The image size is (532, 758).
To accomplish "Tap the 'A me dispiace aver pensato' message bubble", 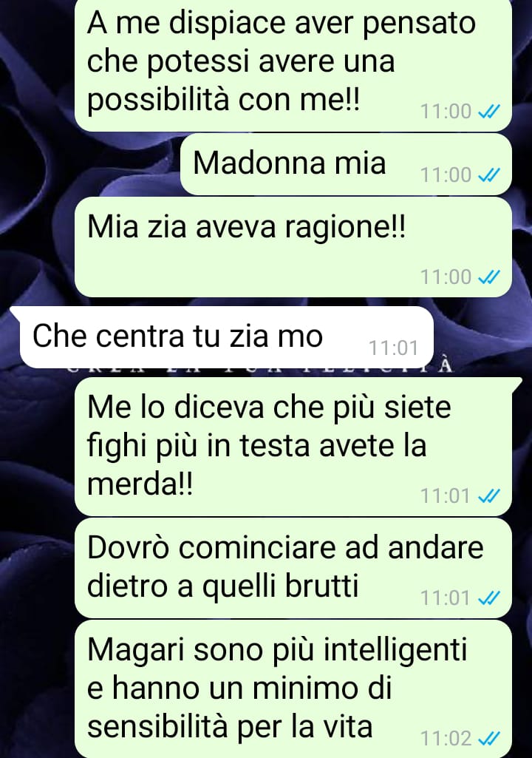I will 293,65.
